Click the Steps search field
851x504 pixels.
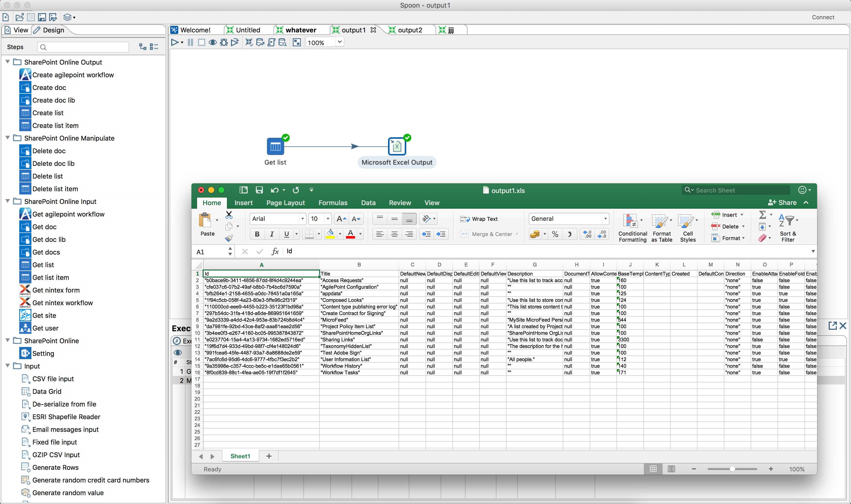coord(83,47)
